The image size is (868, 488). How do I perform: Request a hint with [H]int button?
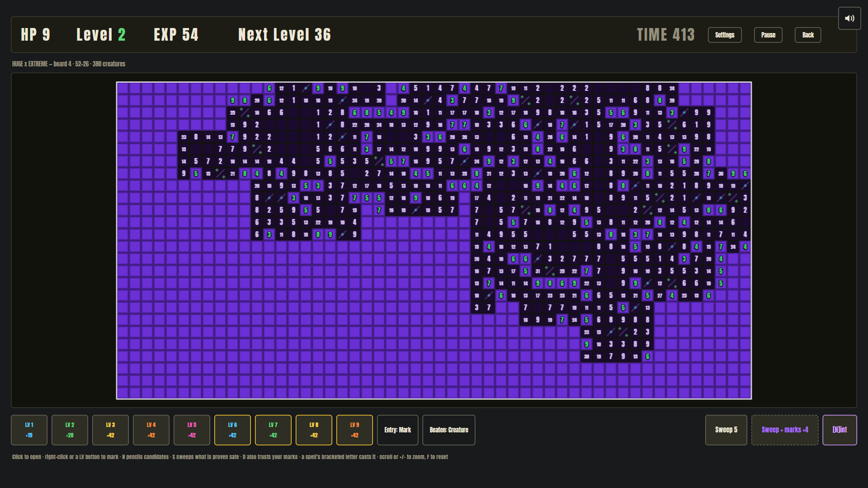pyautogui.click(x=840, y=430)
